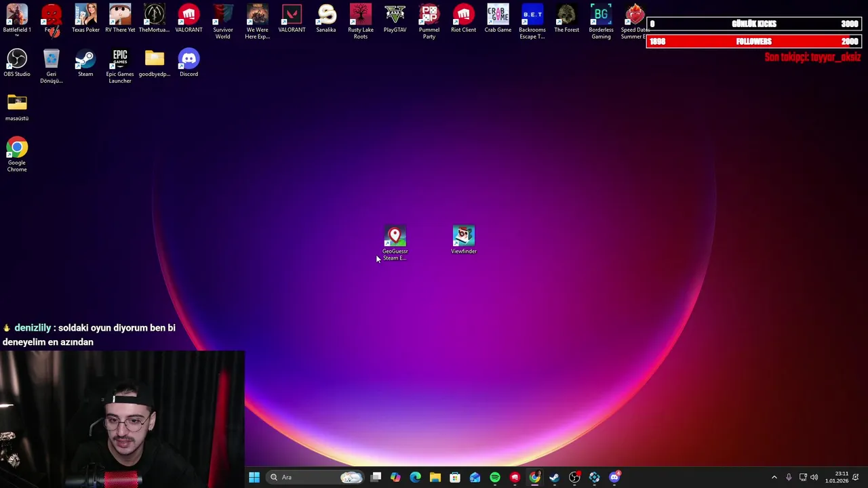Viewport: 868px width, 488px height.
Task: Launch VALORANT shortcut with Riot fist logo
Action: (189, 19)
